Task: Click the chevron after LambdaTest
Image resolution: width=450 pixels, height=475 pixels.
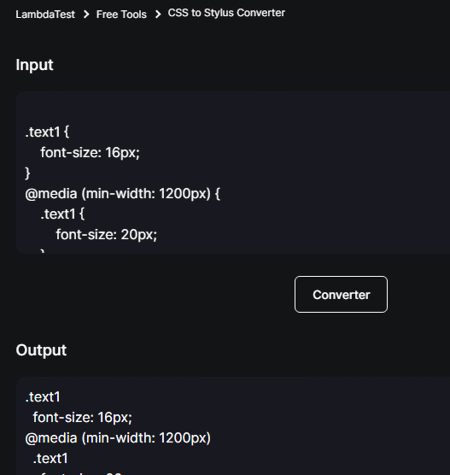Action: tap(86, 14)
